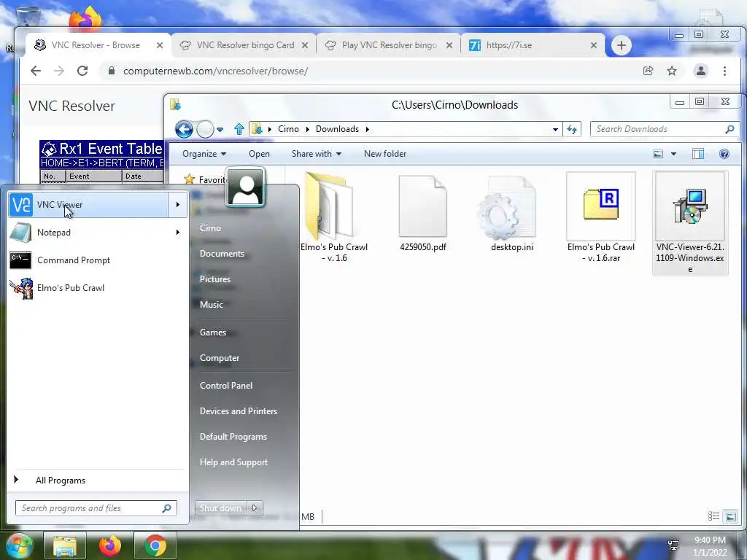747x560 pixels.
Task: Expand All Programs list
Action: point(97,480)
